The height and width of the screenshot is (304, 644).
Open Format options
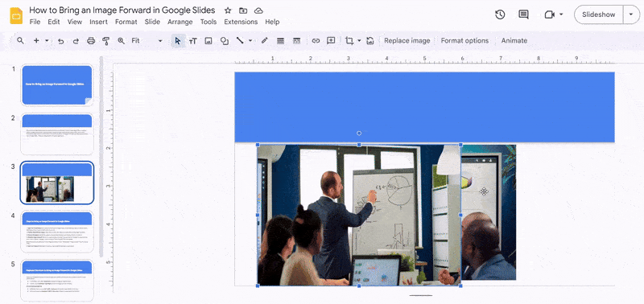(464, 41)
